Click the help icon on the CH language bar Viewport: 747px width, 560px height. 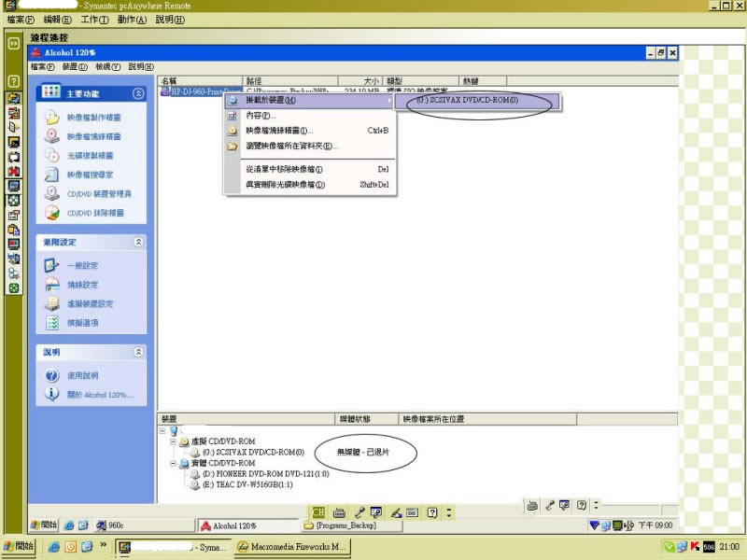click(x=432, y=512)
